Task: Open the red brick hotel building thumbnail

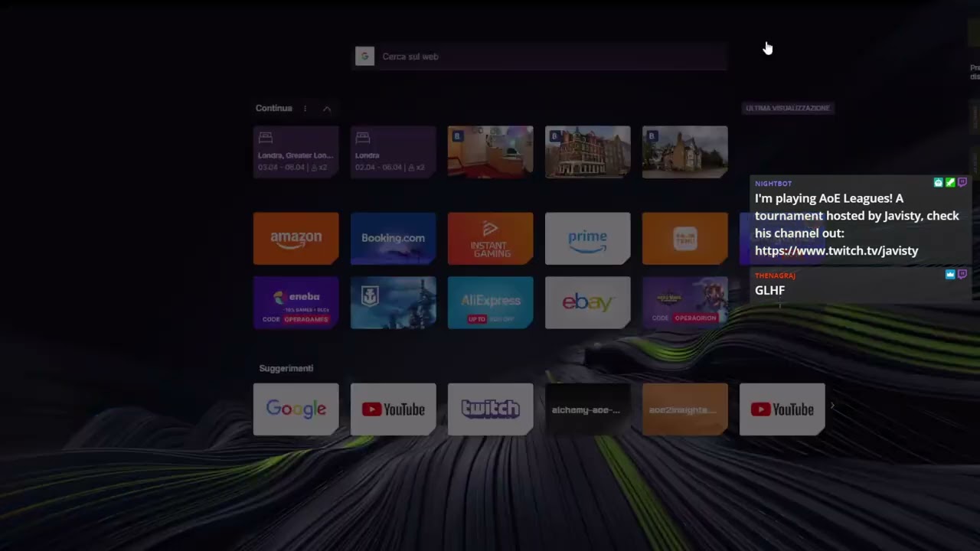Action: pos(587,152)
